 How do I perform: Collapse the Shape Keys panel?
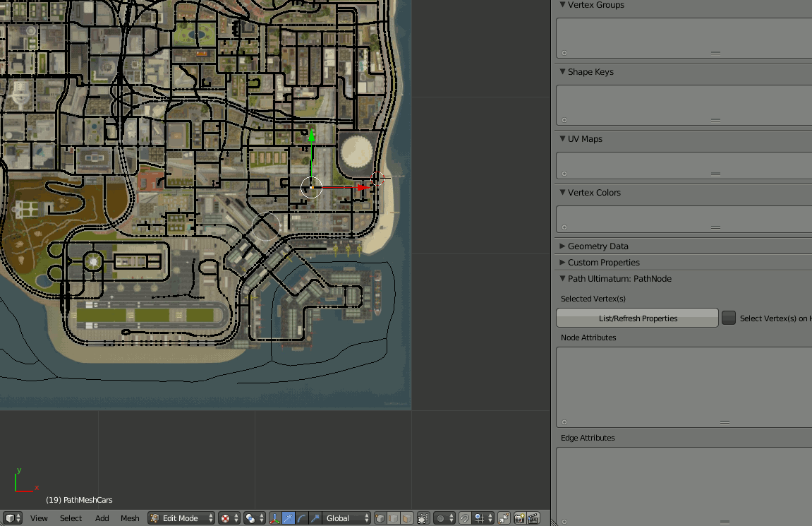tap(562, 71)
